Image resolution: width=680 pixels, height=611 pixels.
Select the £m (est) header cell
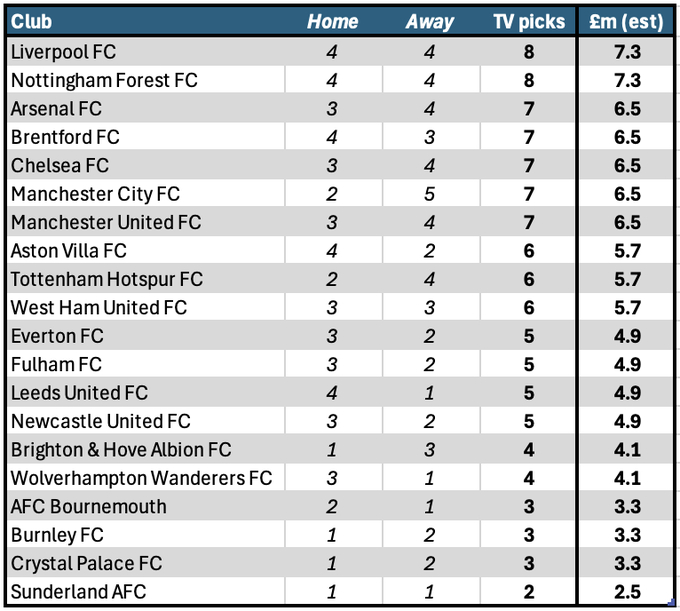[x=626, y=21]
